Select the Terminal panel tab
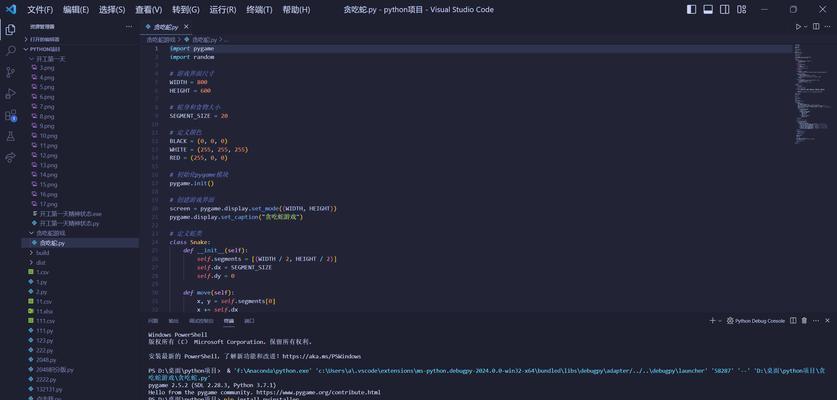837x400 pixels. [x=229, y=321]
